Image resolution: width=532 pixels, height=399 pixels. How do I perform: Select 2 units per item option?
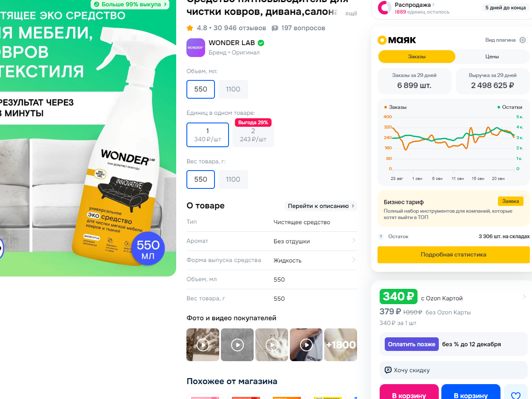(x=253, y=135)
